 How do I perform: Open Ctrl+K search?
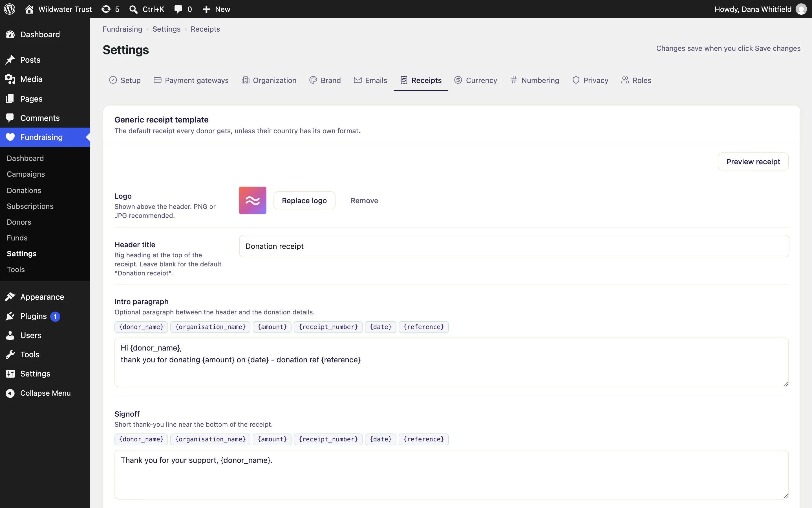(x=147, y=9)
